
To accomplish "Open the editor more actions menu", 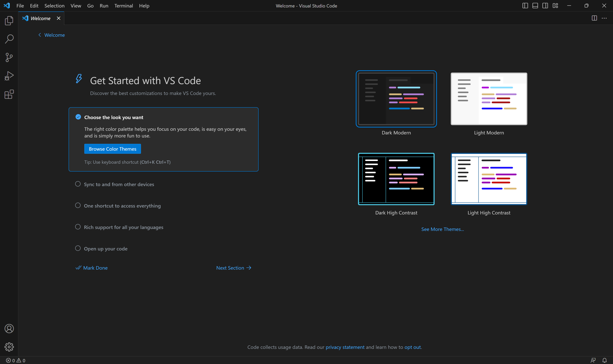I will point(604,18).
